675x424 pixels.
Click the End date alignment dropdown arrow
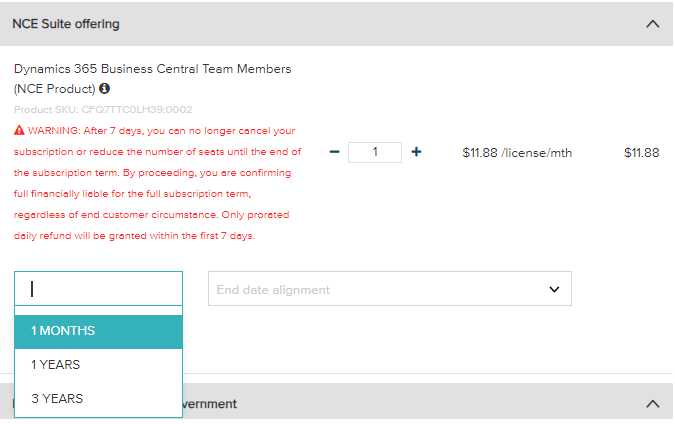(554, 290)
